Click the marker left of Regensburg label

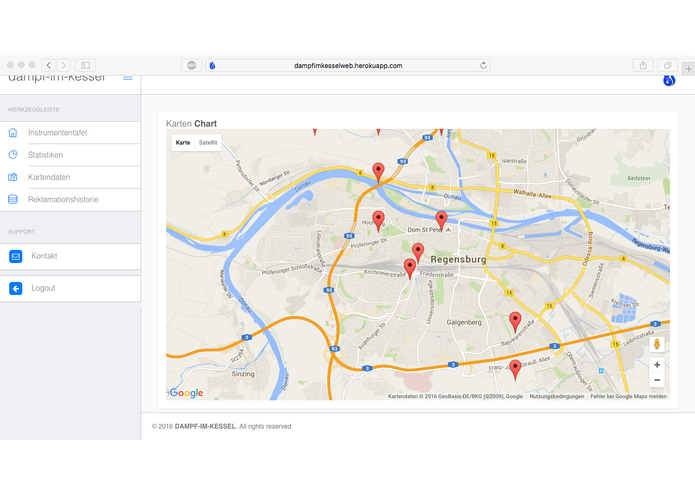[x=418, y=253]
